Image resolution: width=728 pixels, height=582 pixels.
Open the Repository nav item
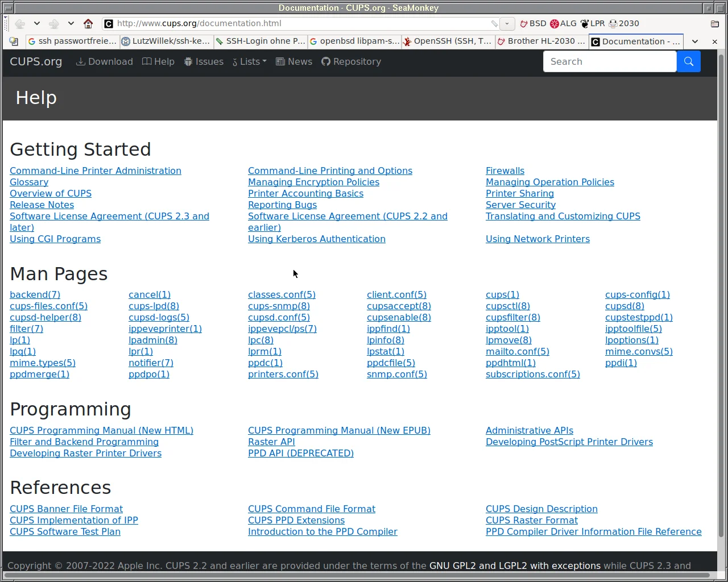351,61
